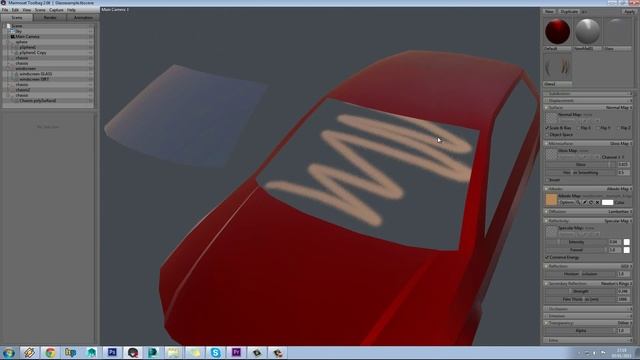The image size is (640, 360).
Task: Select the grey material sphere thumbnail
Action: coord(587,31)
